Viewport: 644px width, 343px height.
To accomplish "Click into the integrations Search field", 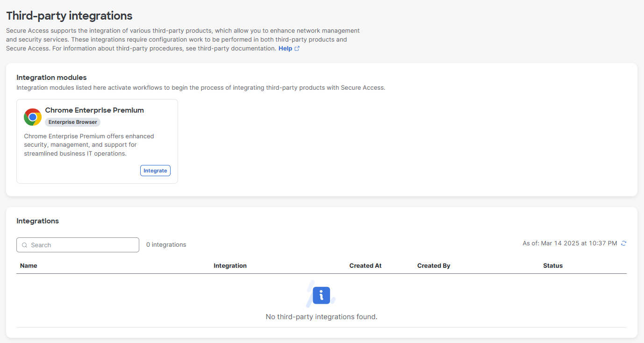I will pos(78,245).
